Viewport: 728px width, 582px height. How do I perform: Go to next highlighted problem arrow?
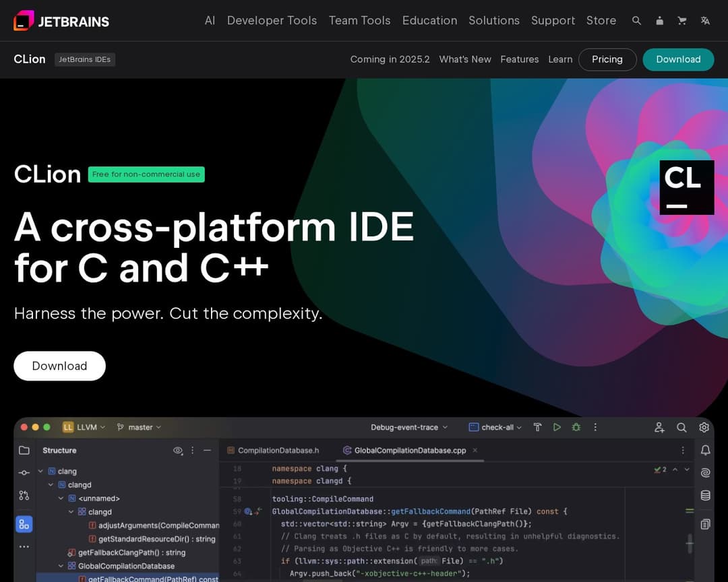click(687, 470)
